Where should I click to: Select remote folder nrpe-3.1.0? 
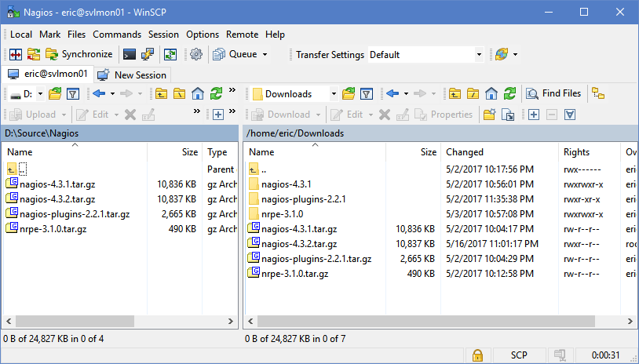coord(283,213)
